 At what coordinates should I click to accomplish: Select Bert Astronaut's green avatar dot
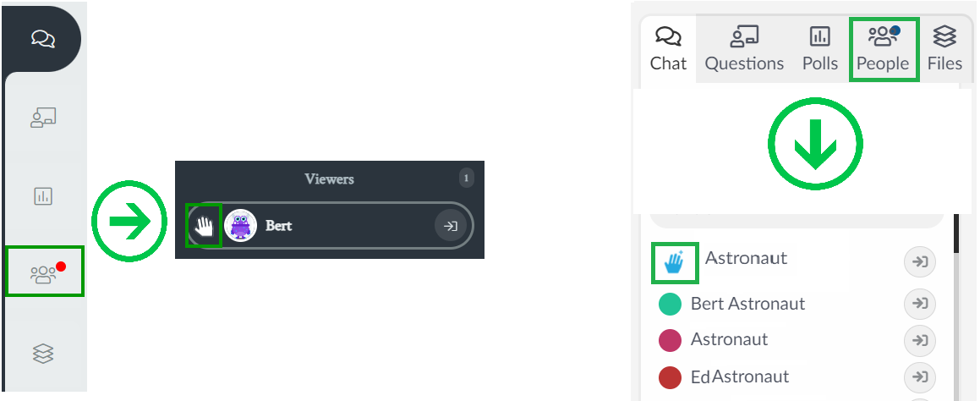(670, 304)
